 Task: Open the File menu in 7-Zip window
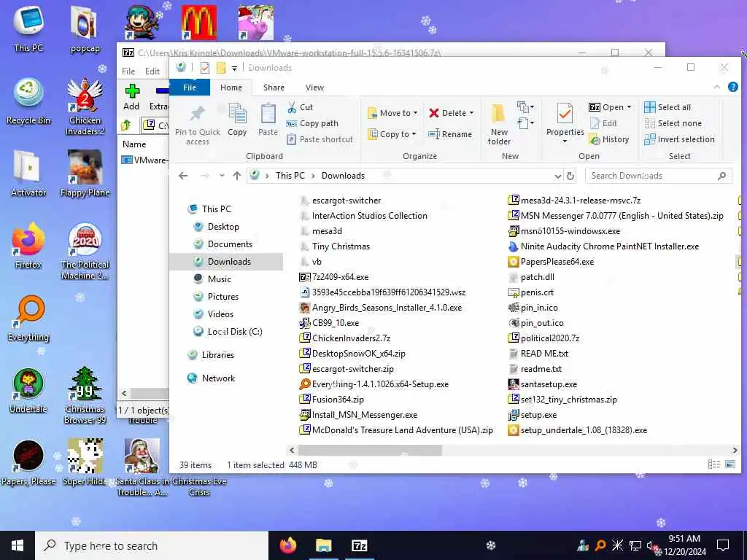point(128,71)
